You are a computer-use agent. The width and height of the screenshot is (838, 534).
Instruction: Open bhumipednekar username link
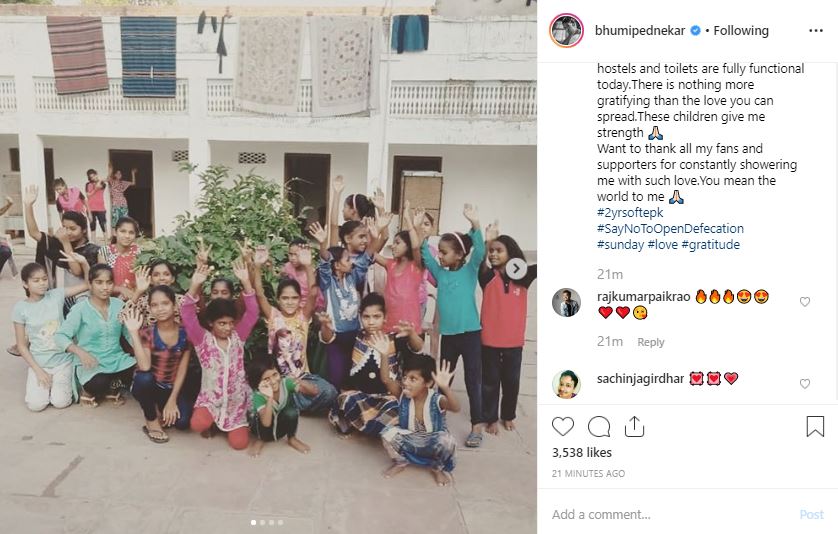(640, 31)
